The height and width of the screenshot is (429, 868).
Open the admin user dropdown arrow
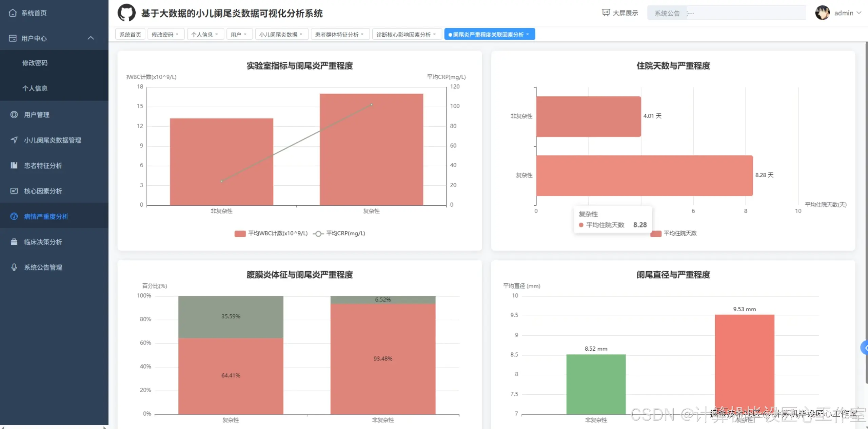pos(859,13)
